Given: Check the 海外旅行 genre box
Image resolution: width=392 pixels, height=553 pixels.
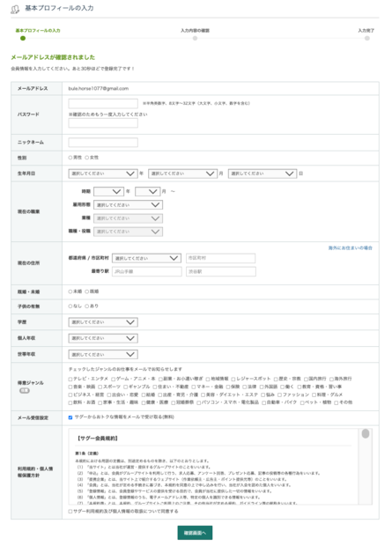Looking at the screenshot, I should point(332,380).
